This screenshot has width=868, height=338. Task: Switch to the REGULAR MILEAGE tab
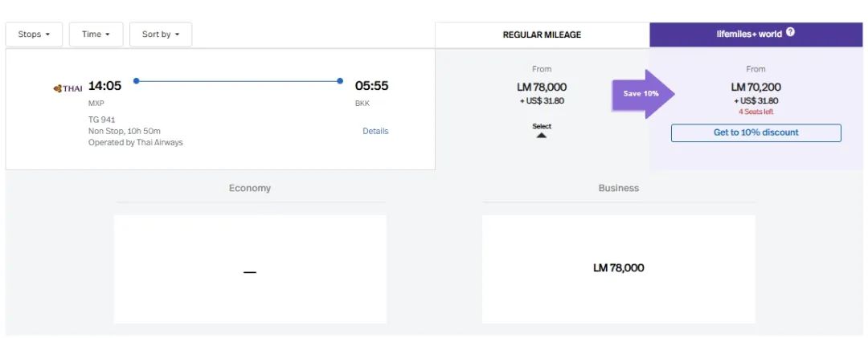(x=542, y=35)
